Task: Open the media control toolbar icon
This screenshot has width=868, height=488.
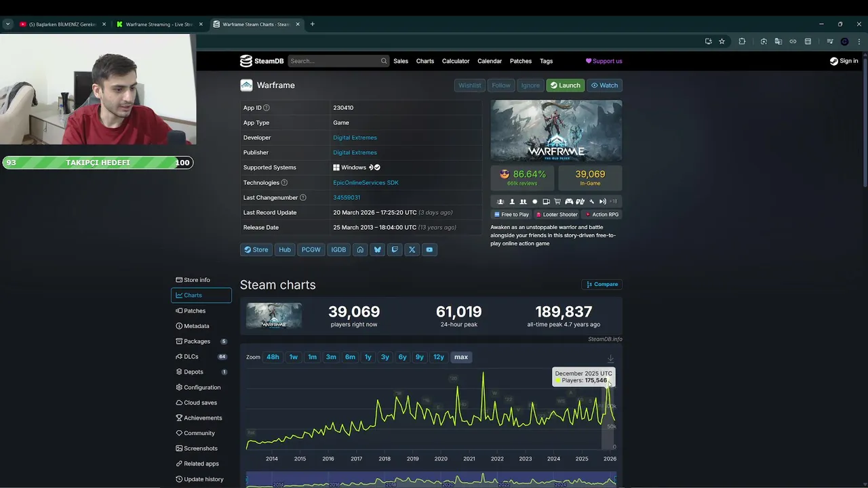Action: [x=829, y=41]
